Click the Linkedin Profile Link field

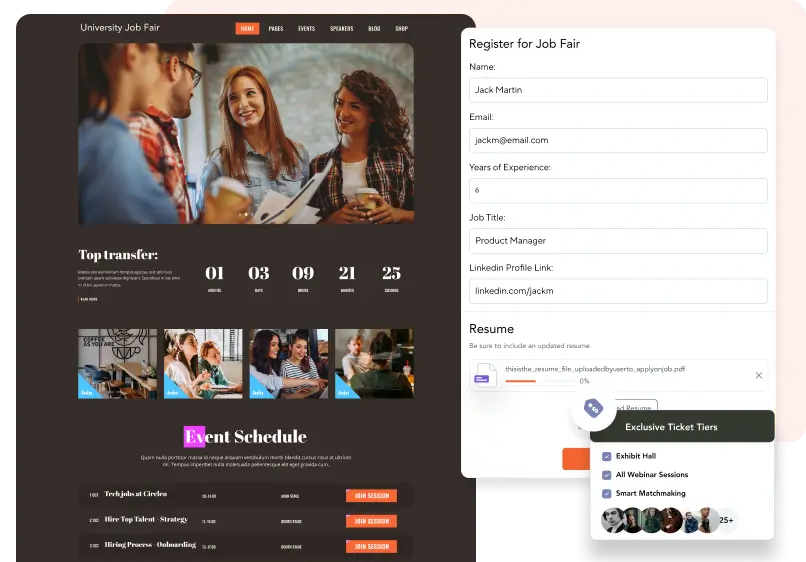coord(618,291)
